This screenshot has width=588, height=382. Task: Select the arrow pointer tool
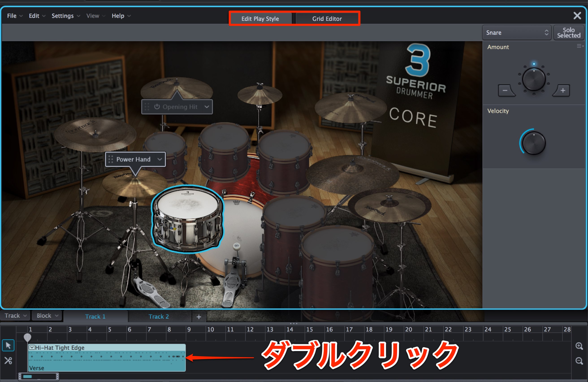(8, 345)
